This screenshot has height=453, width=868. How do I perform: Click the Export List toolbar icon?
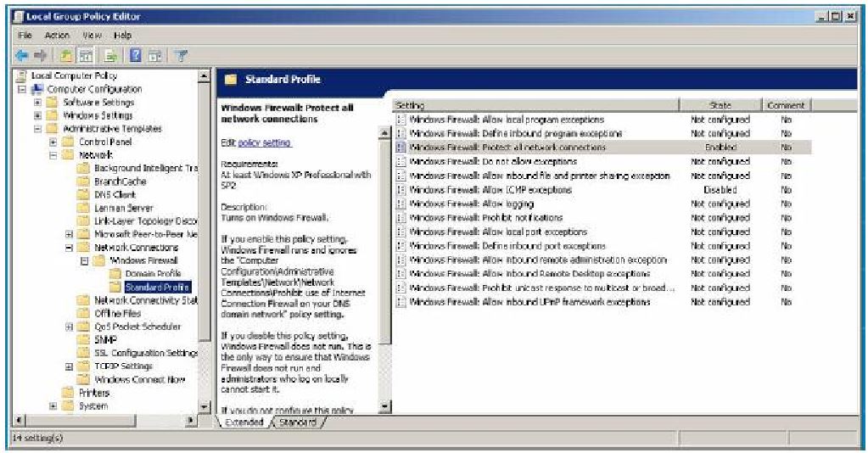coord(110,55)
